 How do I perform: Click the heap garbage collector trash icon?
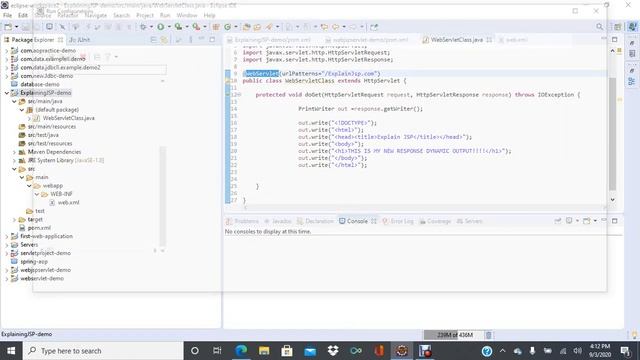(488, 335)
